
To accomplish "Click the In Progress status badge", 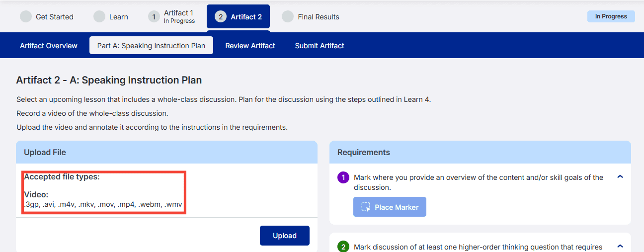I will tap(611, 16).
